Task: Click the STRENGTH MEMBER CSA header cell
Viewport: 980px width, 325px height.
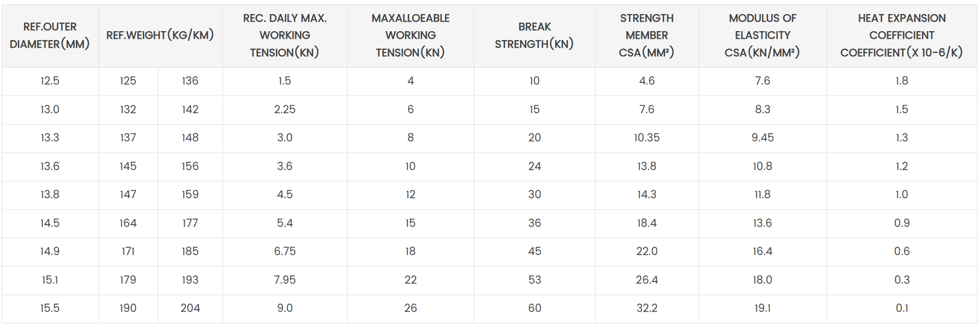Action: coord(647,35)
